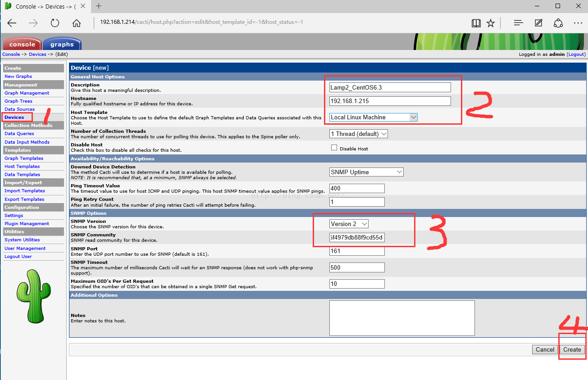
Task: Click the browser Back arrow
Action: (x=12, y=23)
